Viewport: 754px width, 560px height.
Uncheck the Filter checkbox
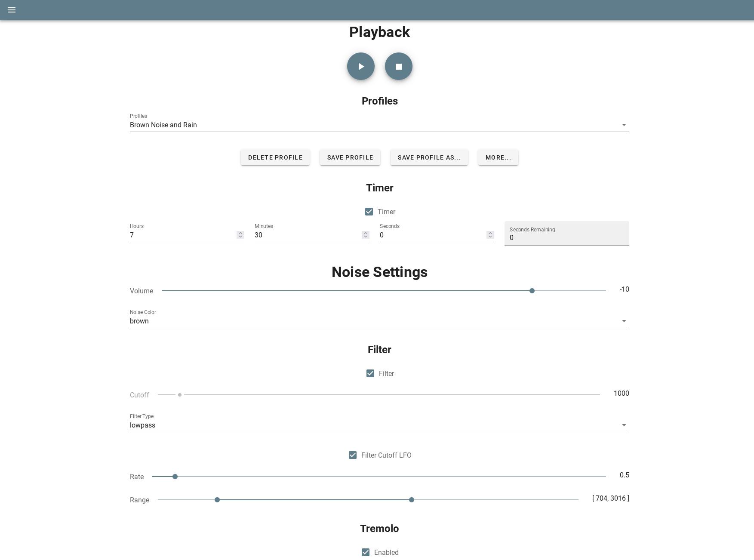tap(370, 373)
